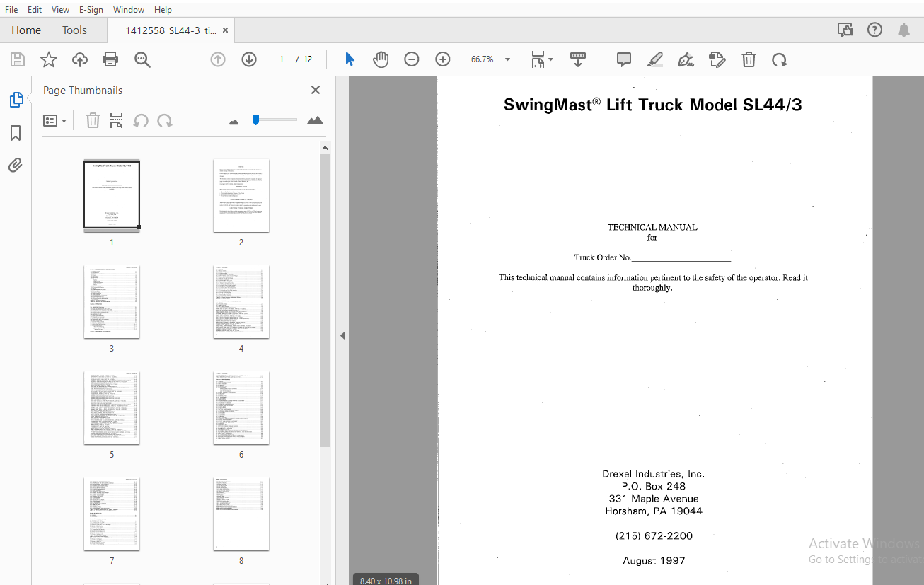Click the upload to cloud icon
The width and height of the screenshot is (924, 585).
click(80, 59)
